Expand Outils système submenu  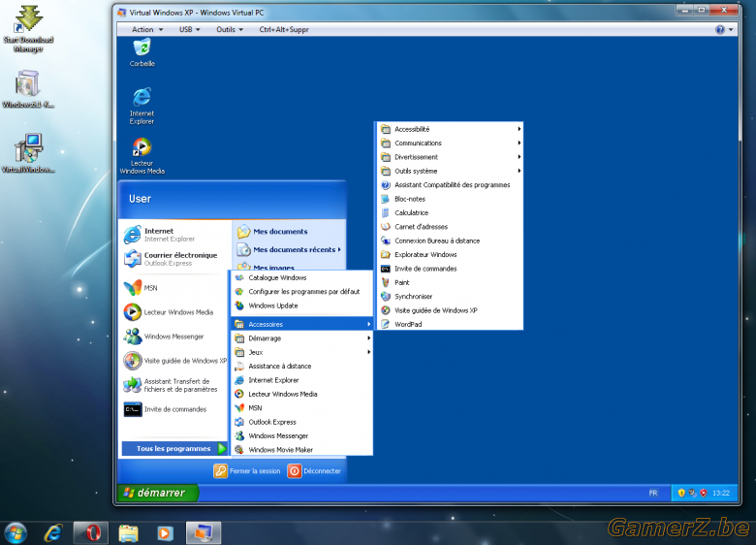coord(450,172)
